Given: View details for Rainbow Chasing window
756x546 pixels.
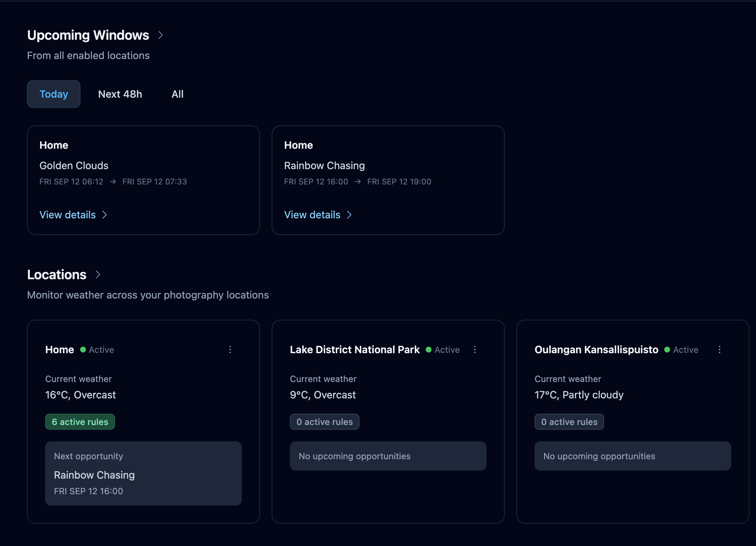Looking at the screenshot, I should 312,215.
